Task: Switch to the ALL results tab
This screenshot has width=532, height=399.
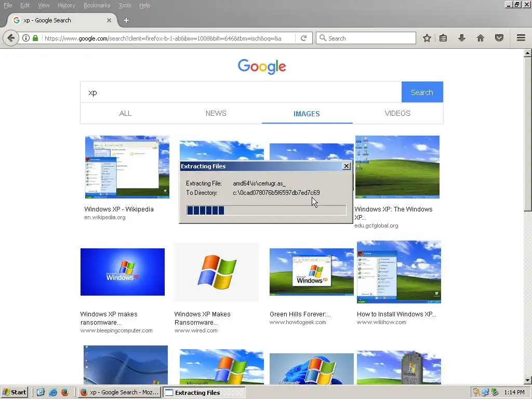Action: tap(125, 113)
